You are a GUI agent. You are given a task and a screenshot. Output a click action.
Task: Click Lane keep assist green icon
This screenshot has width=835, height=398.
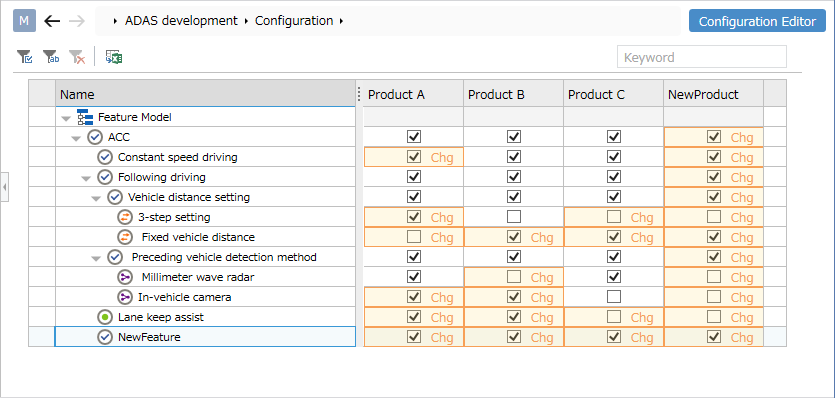pos(105,317)
